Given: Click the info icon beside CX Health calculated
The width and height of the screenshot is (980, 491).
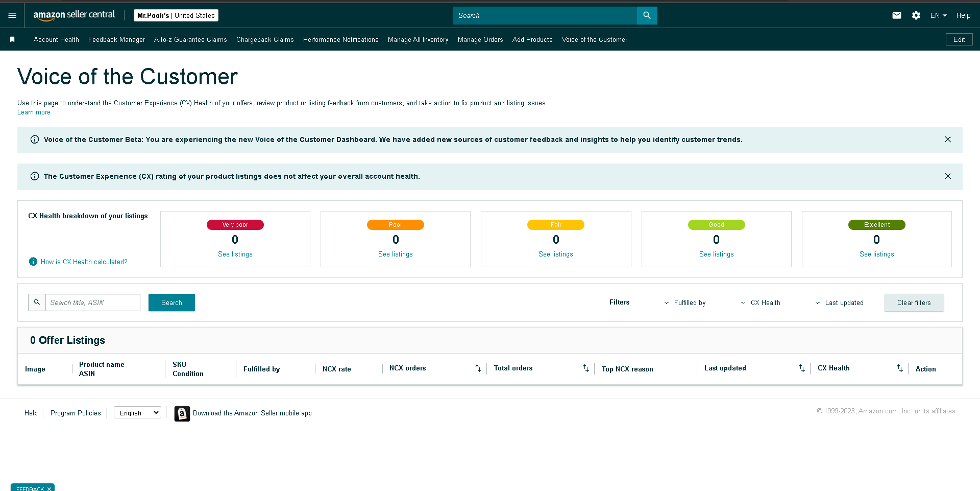Looking at the screenshot, I should coord(33,262).
